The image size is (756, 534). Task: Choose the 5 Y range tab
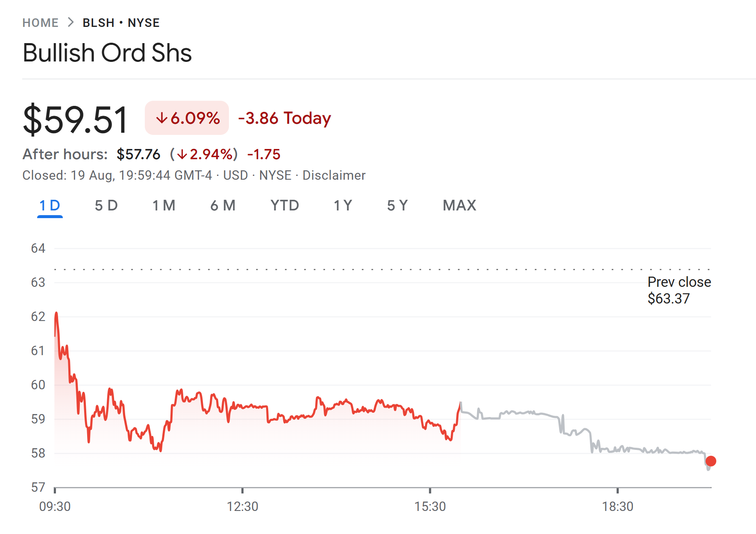tap(397, 206)
